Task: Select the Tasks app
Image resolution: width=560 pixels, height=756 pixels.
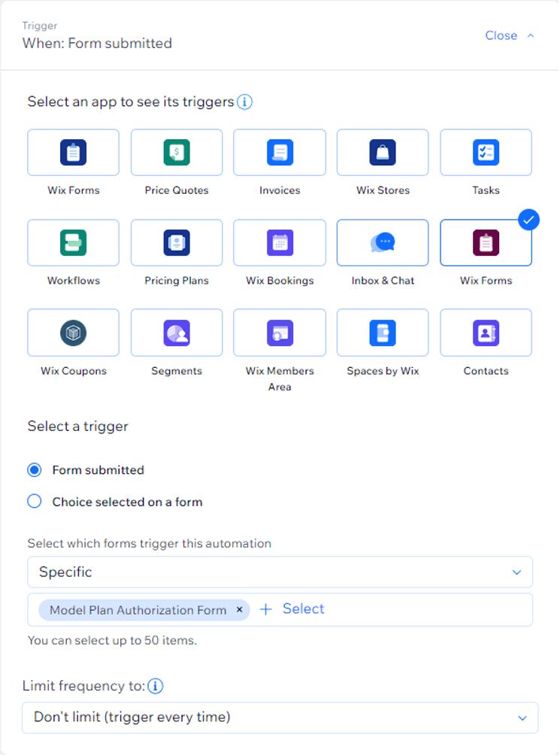Action: pyautogui.click(x=486, y=152)
